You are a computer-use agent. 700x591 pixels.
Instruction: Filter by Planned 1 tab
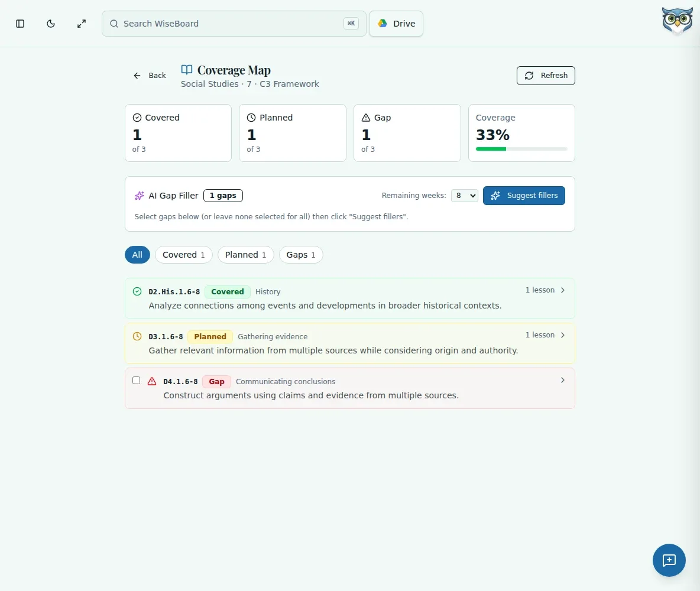(245, 255)
